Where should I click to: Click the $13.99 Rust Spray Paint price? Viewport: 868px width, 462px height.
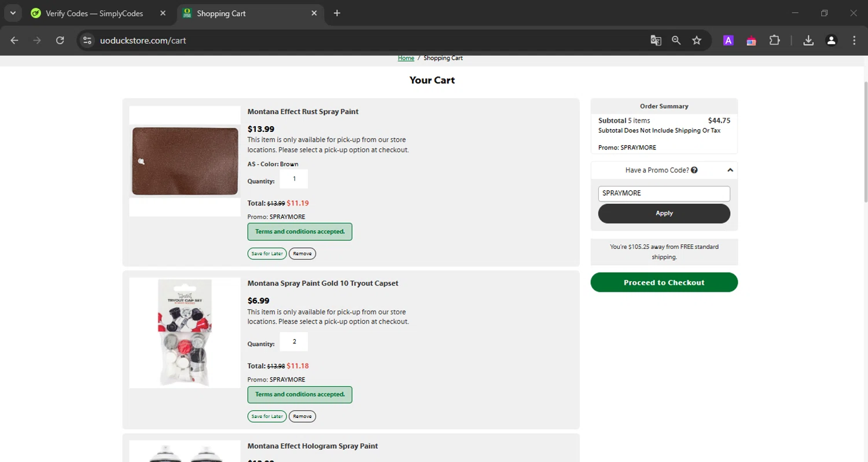click(261, 129)
